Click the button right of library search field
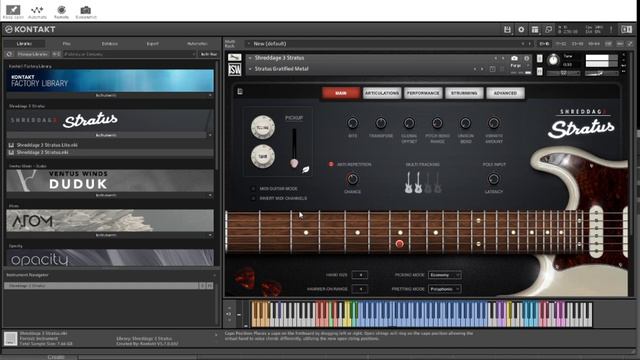 coord(208,54)
